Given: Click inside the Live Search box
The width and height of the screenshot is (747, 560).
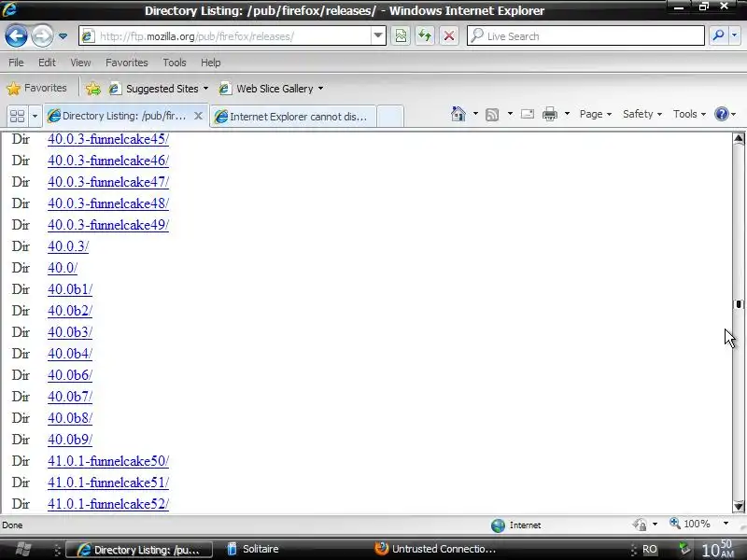Looking at the screenshot, I should coord(585,36).
